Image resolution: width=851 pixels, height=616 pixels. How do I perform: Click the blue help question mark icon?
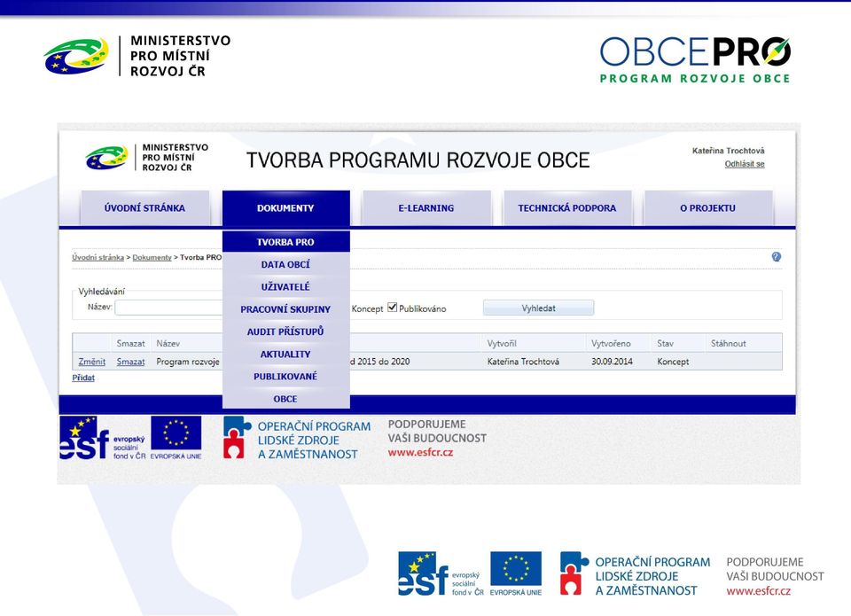pos(777,257)
